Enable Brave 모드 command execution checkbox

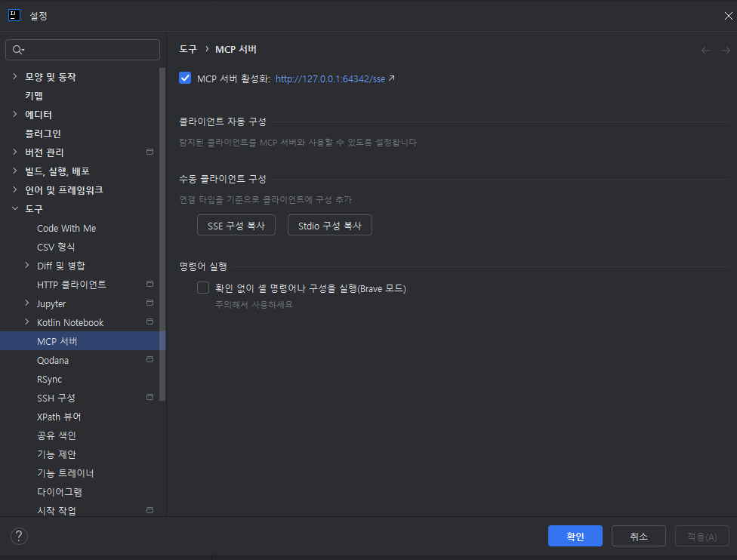tap(203, 288)
